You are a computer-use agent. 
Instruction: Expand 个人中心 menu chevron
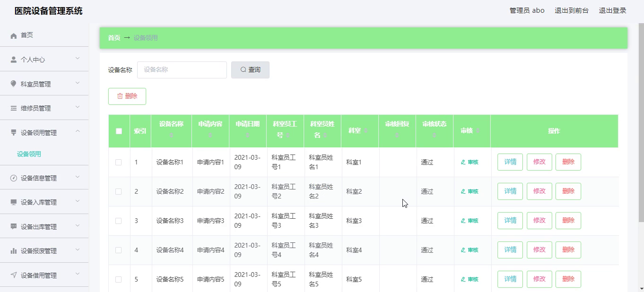[x=78, y=59]
